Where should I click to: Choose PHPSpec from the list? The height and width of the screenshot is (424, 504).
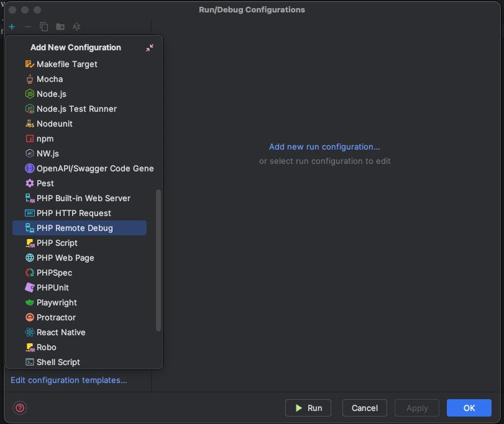tap(80, 273)
